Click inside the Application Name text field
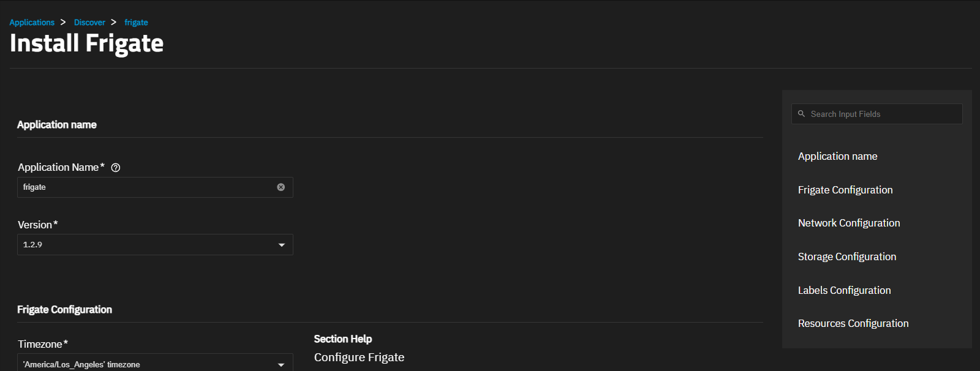Viewport: 980px width, 371px height. pyautogui.click(x=147, y=187)
